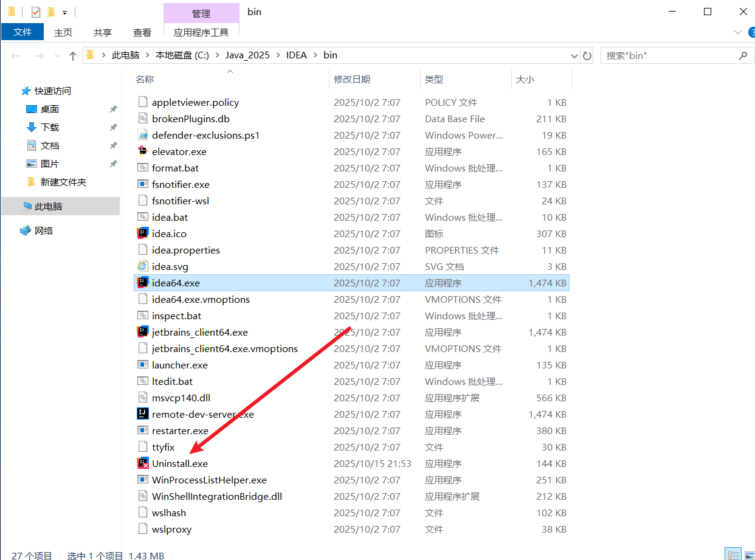Select the remote-dev-server.exe icon

pyautogui.click(x=143, y=414)
